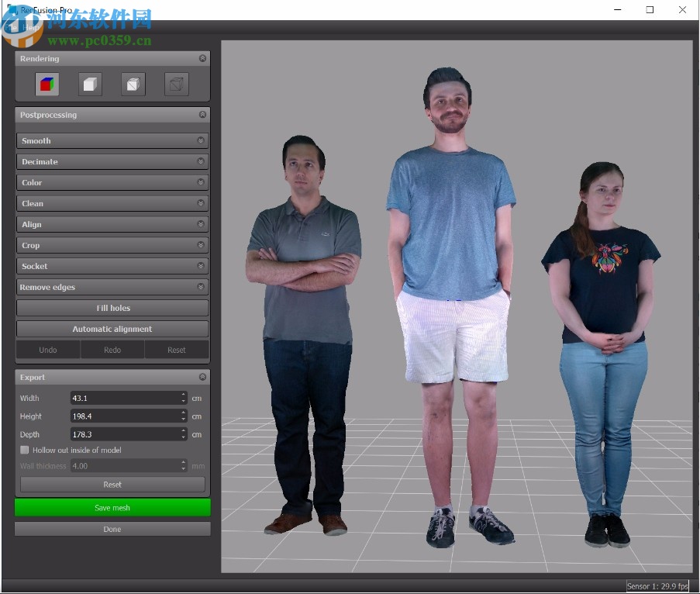Select the plain white cube rendering mode
Viewport: 700px width, 594px height.
coord(90,85)
